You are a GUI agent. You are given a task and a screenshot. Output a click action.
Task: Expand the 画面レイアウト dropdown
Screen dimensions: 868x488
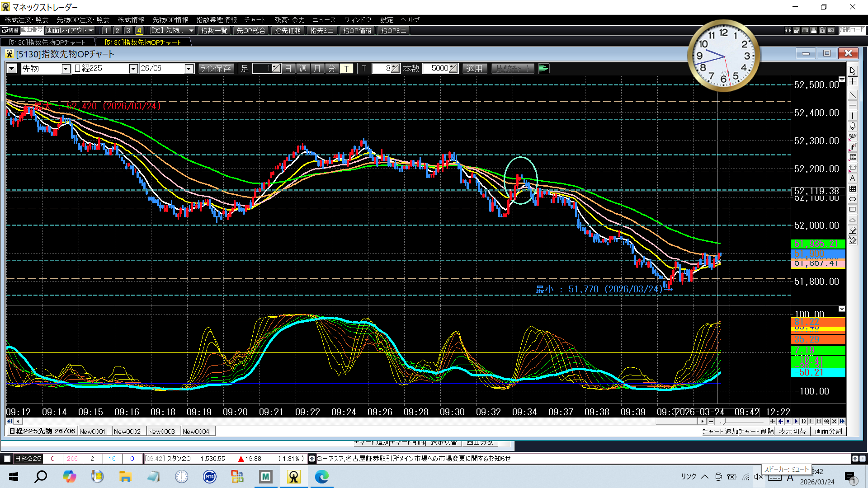click(92, 30)
